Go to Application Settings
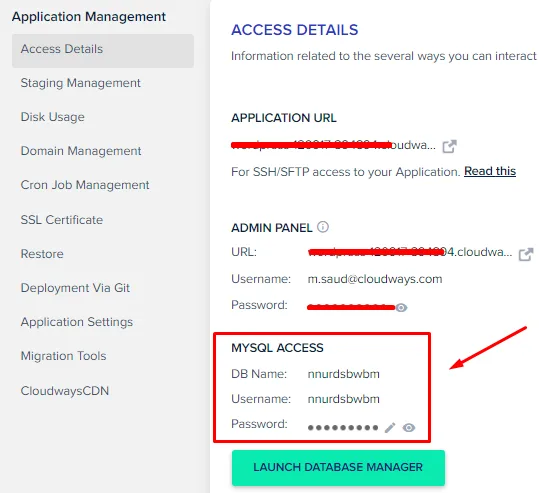539x493 pixels. click(x=77, y=322)
